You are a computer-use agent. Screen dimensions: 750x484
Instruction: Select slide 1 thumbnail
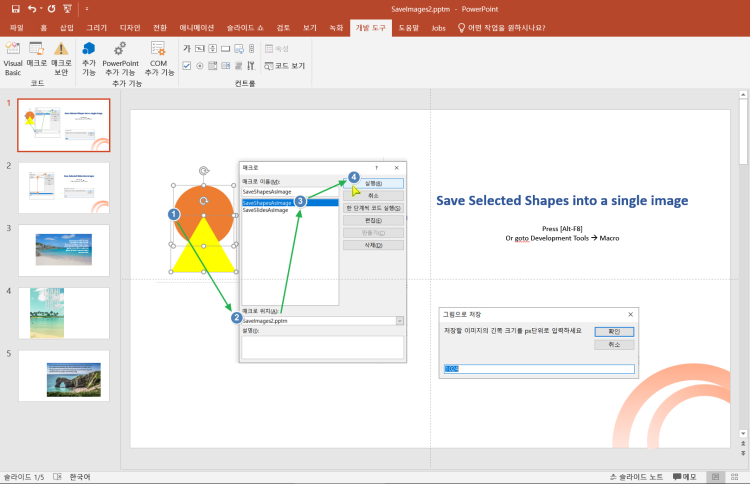pos(64,125)
